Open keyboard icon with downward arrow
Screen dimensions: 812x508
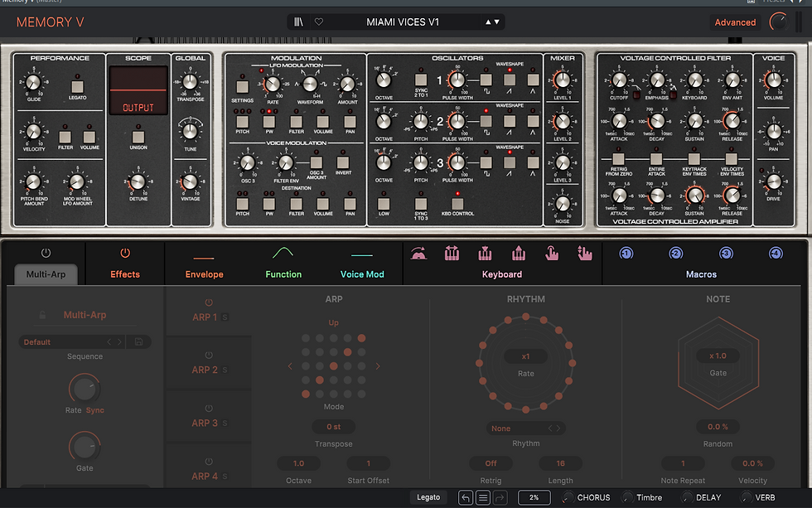tap(485, 254)
